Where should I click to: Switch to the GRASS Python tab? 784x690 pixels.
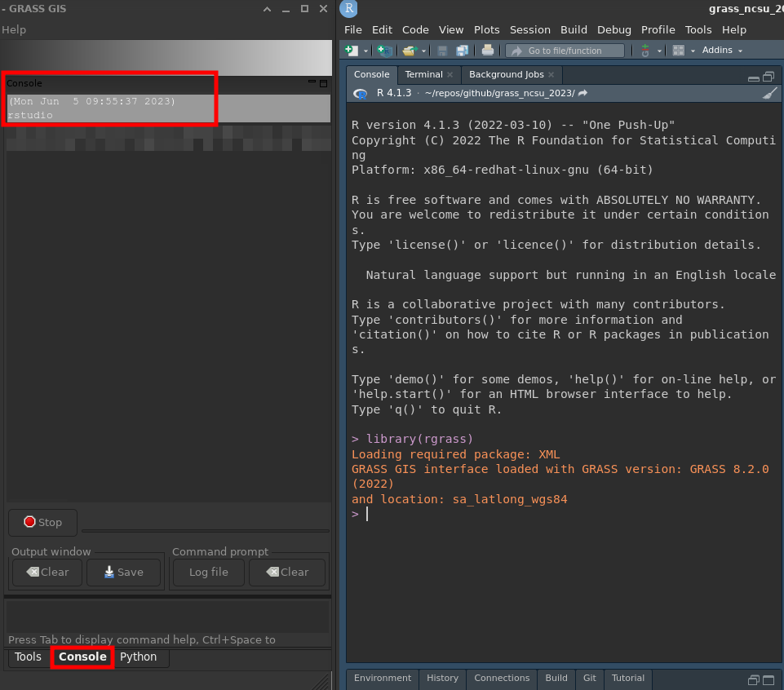[x=139, y=657]
